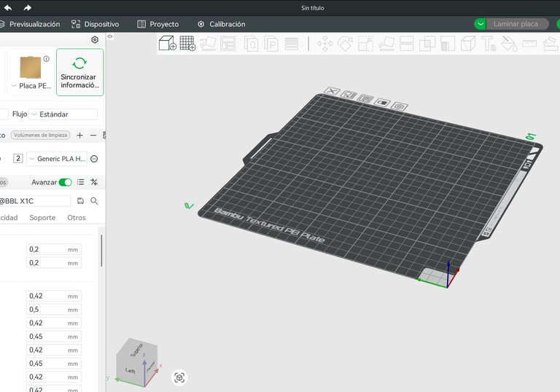
Task: Collapse the sidebar with the small arrow icon
Action: point(110,36)
